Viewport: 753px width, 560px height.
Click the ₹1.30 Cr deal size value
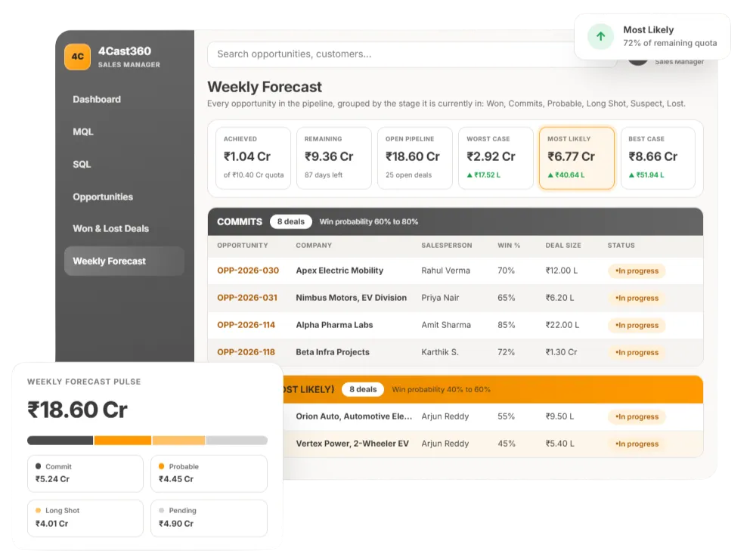[561, 352]
